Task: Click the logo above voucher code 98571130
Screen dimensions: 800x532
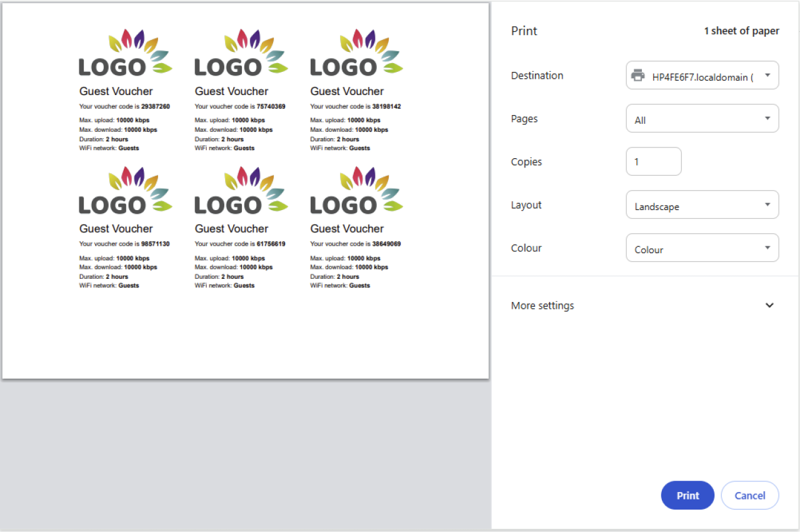Action: click(125, 191)
